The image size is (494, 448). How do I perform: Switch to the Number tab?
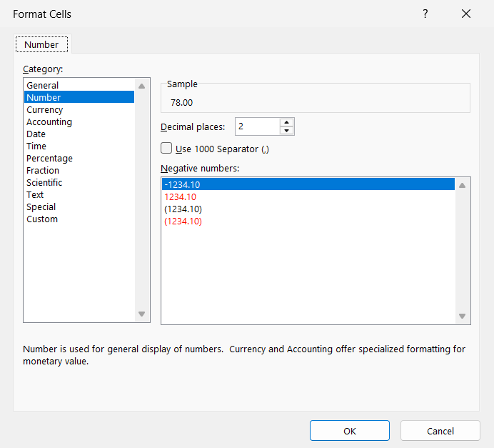[41, 44]
